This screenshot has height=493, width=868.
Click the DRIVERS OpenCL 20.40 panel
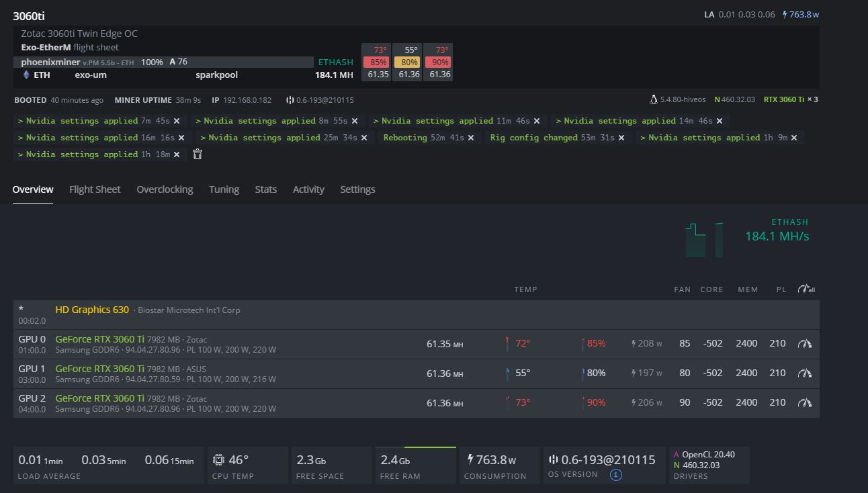(x=709, y=466)
